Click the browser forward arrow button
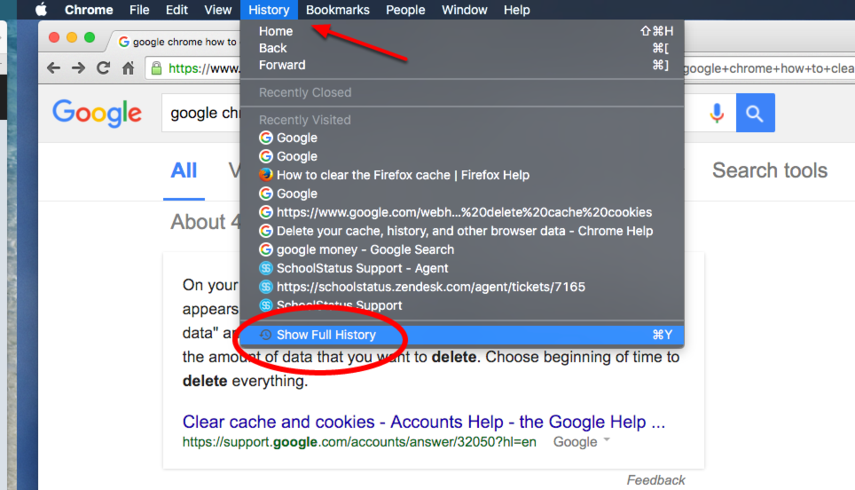The image size is (855, 490). [79, 68]
